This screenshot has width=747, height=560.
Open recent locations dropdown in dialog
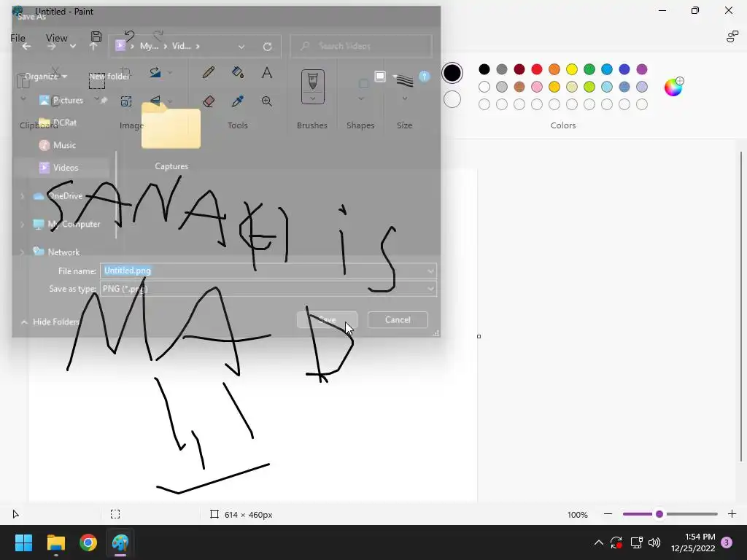pos(73,46)
